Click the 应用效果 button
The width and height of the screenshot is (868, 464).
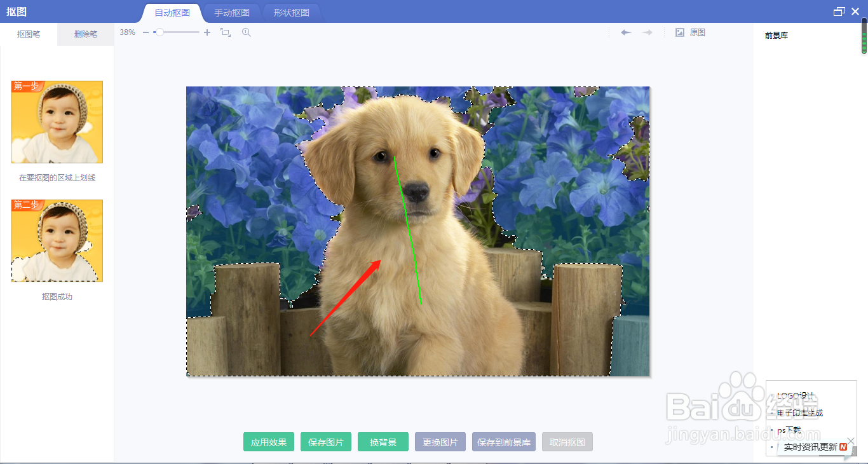pos(269,442)
